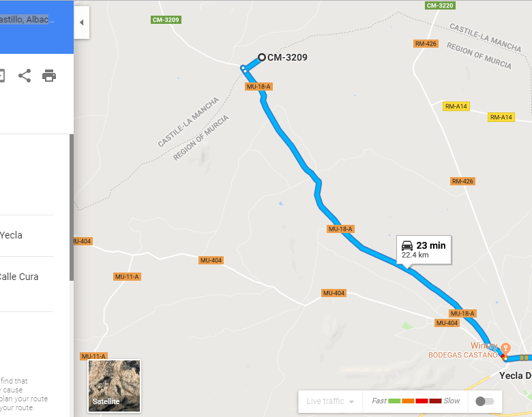
Task: Click the destination field in blue header
Action: 27,19
